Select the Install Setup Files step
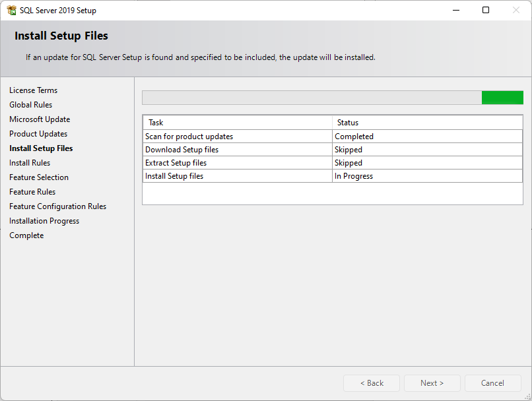Image resolution: width=532 pixels, height=401 pixels. pos(41,148)
